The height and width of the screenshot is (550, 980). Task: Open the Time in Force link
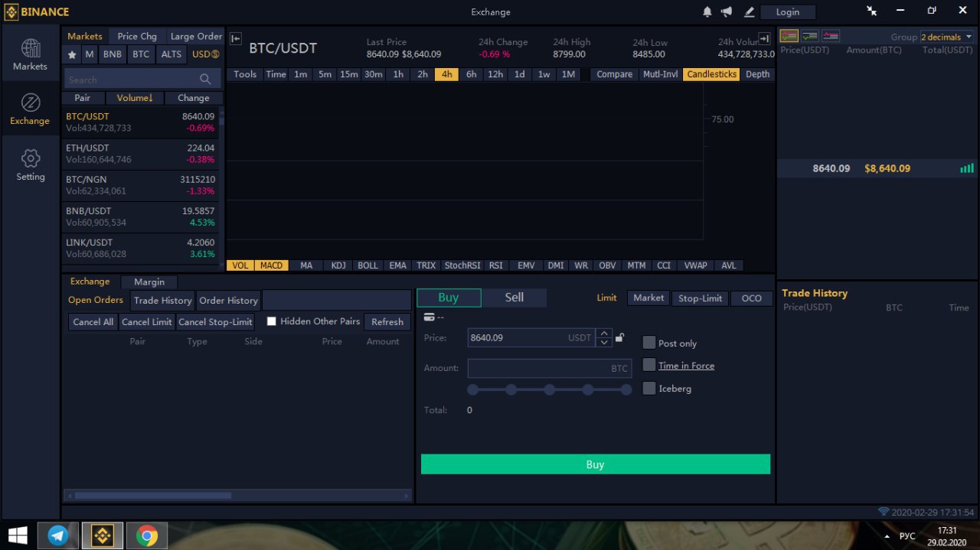(686, 366)
